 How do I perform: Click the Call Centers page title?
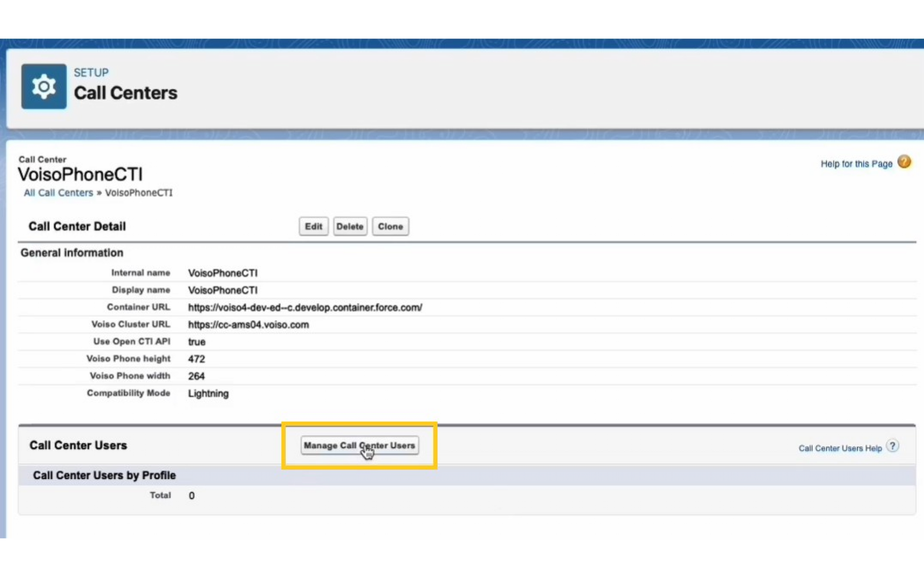coord(126,93)
